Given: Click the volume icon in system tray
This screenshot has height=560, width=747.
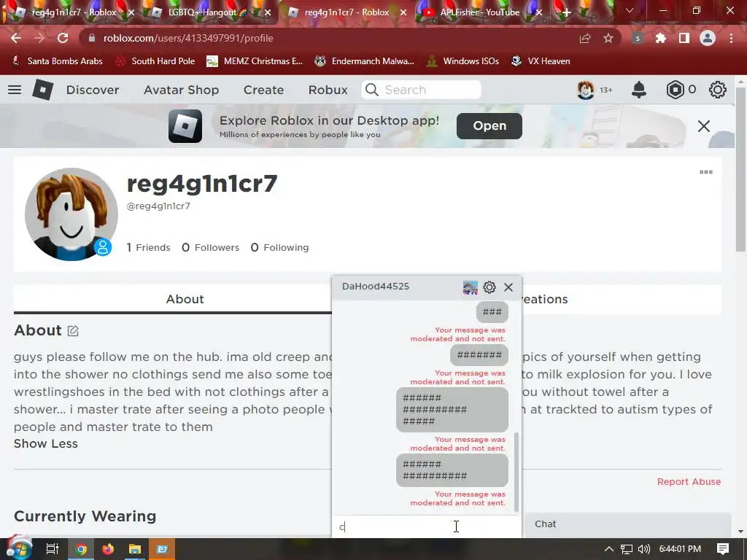Looking at the screenshot, I should [643, 549].
